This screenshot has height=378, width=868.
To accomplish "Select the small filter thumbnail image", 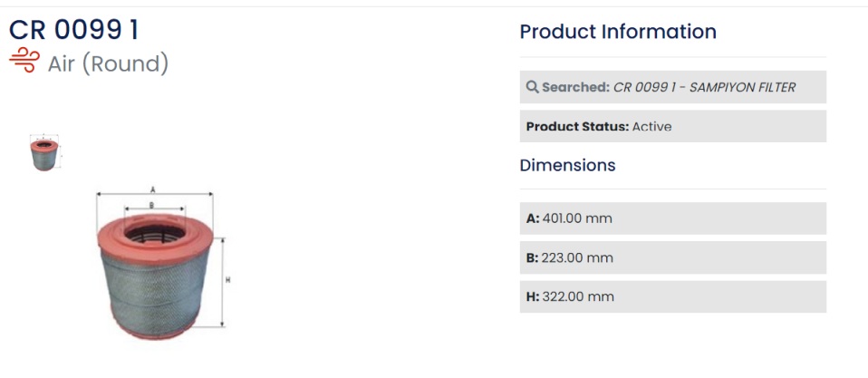I will 44,152.
